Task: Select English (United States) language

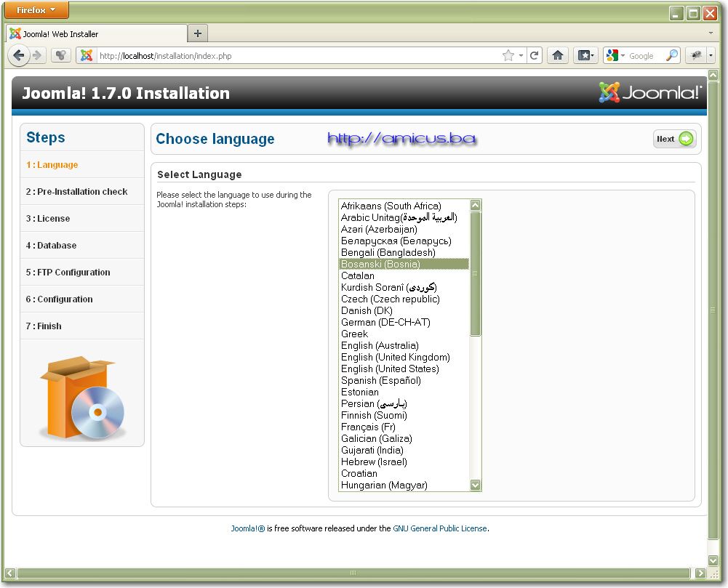Action: coord(404,368)
